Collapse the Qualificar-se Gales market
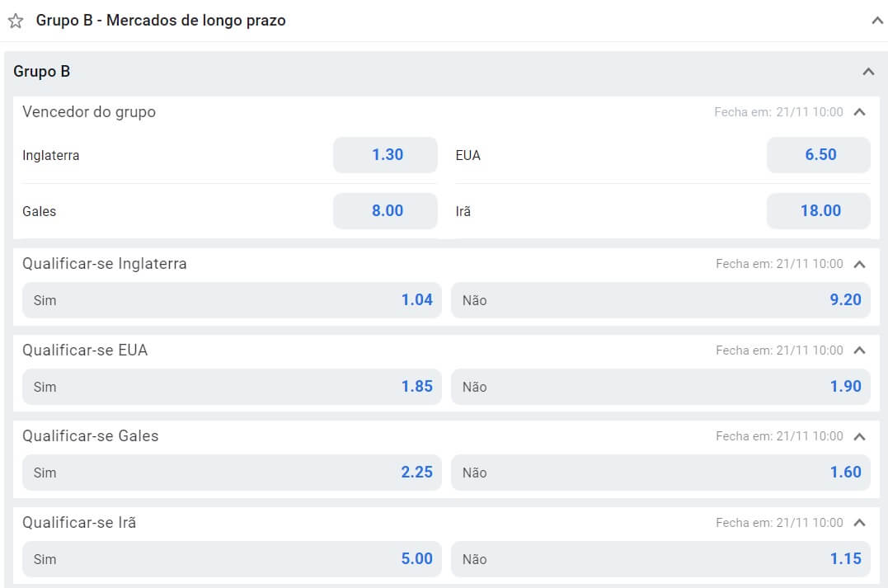The image size is (888, 588). click(859, 436)
